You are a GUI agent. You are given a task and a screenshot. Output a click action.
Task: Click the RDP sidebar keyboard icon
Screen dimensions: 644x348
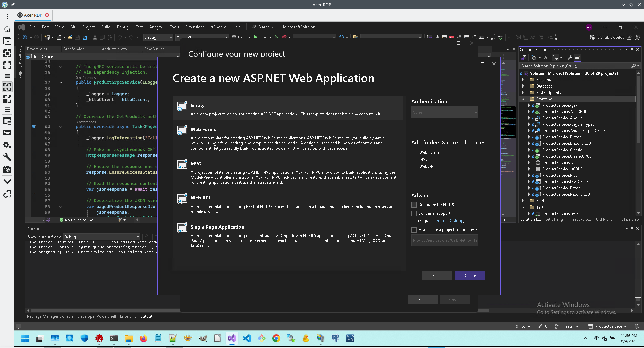7,133
